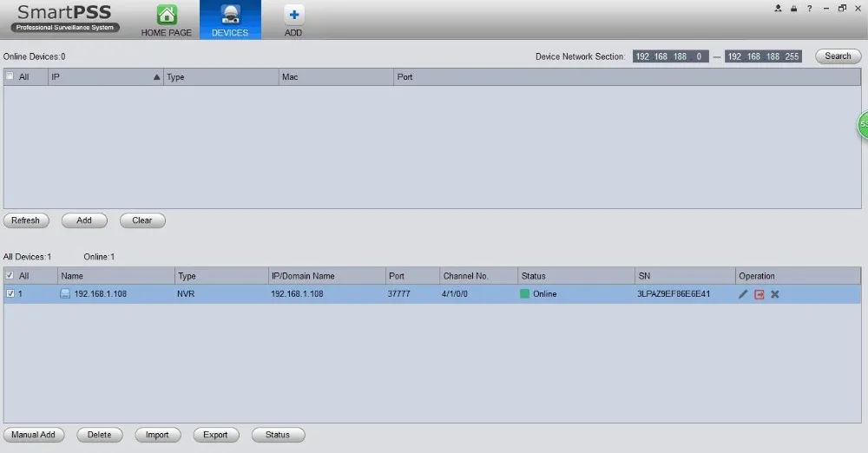Click the Type column header in online table
868x453 pixels.
click(220, 77)
